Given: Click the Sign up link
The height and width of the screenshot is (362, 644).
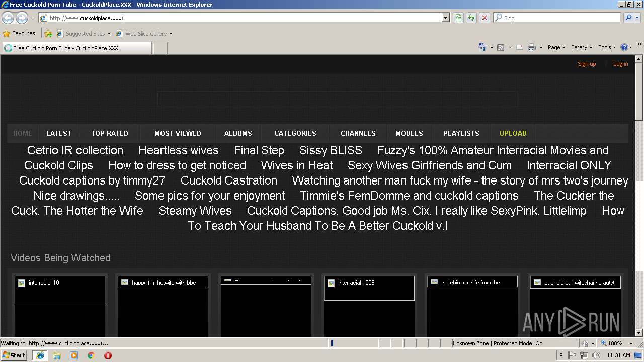Looking at the screenshot, I should 587,64.
